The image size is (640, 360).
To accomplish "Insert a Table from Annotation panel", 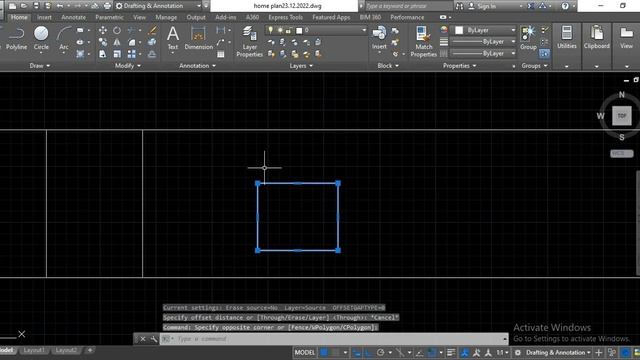I will (220, 54).
